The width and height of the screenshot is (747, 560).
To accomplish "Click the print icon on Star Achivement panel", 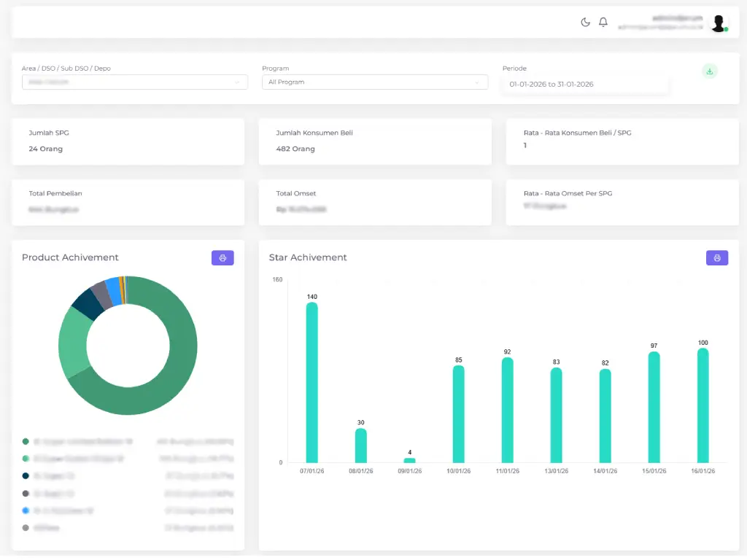I will coord(716,257).
